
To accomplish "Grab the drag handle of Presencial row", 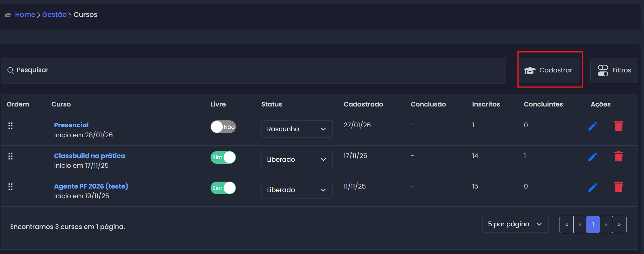I will 11,126.
